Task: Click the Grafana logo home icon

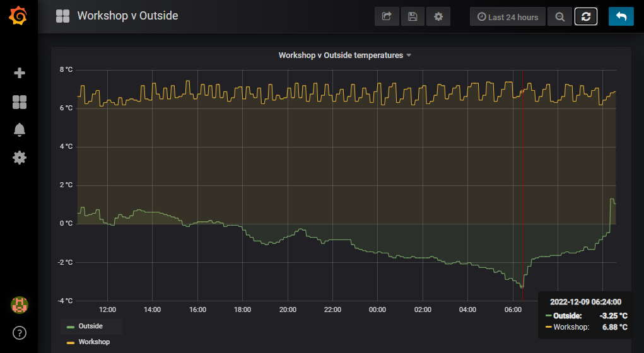Action: point(19,16)
